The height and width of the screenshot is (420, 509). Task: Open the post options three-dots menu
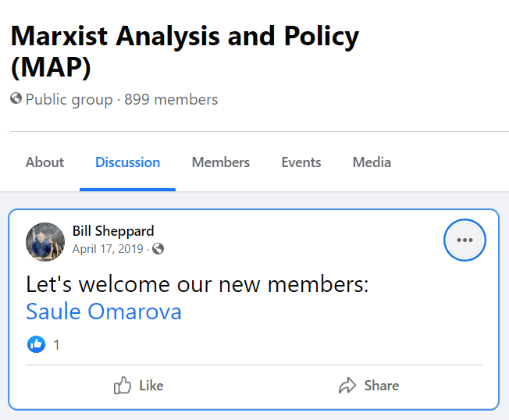click(465, 240)
